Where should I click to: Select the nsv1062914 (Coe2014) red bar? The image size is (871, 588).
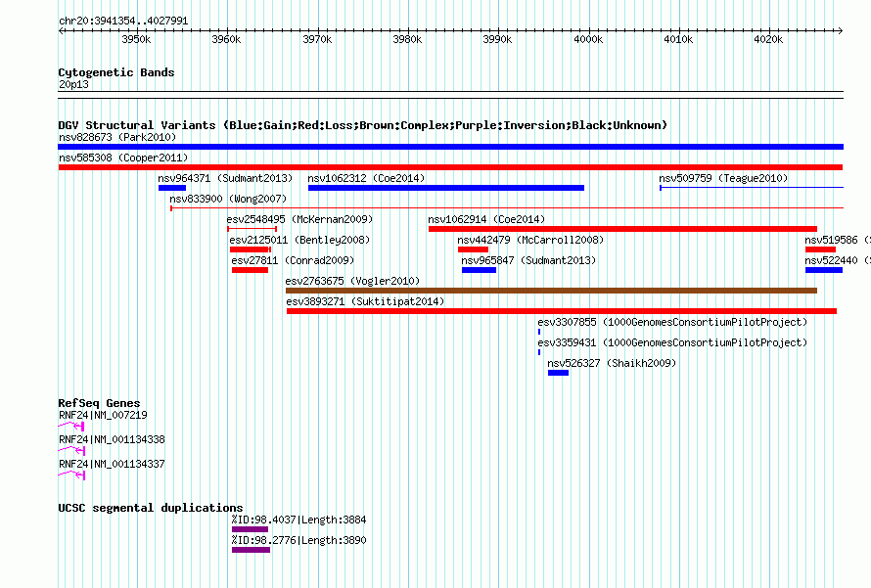coord(622,229)
